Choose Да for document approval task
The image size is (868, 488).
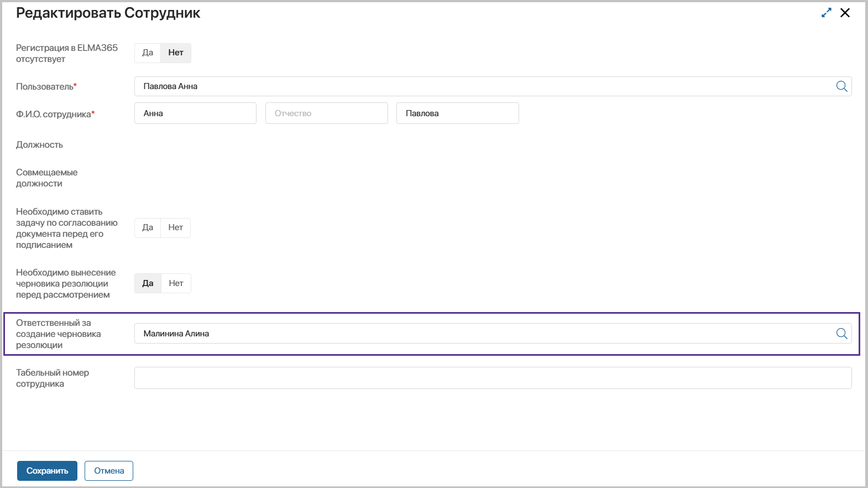click(148, 228)
